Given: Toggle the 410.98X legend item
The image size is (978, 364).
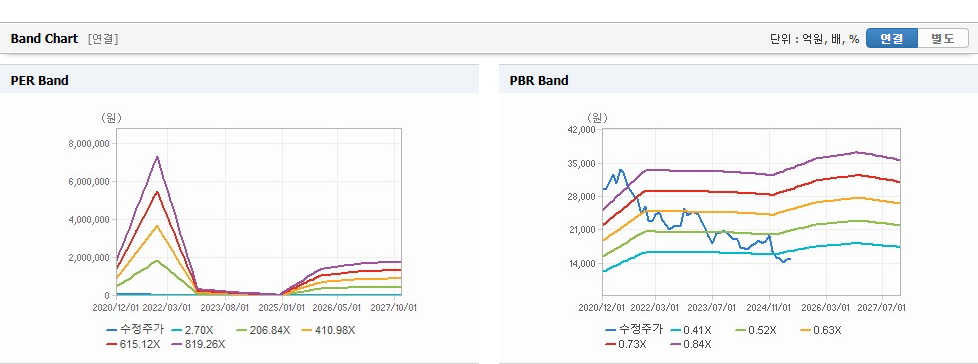Looking at the screenshot, I should [328, 330].
